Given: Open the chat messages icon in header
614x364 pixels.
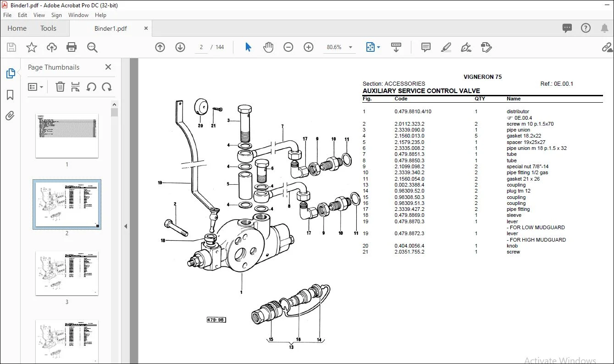Looking at the screenshot, I should 567,28.
